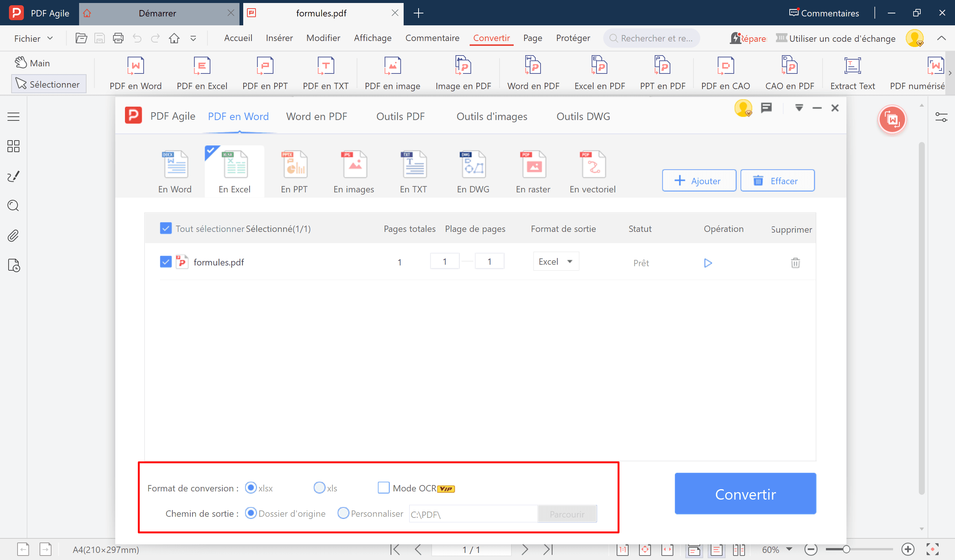Screen dimensions: 955x560
Task: Open the thumbnails panel in left sidebar
Action: [13, 146]
